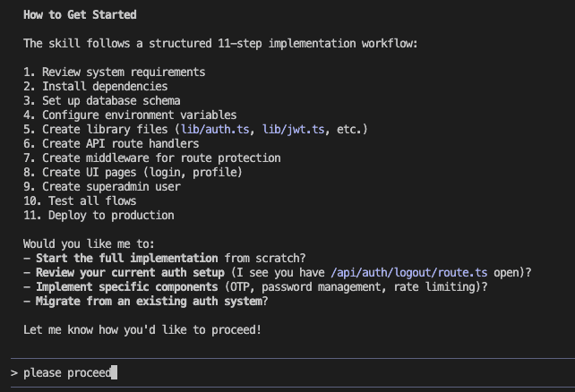This screenshot has width=575, height=392.
Task: Click the 'How to Get Started' heading
Action: click(x=80, y=14)
